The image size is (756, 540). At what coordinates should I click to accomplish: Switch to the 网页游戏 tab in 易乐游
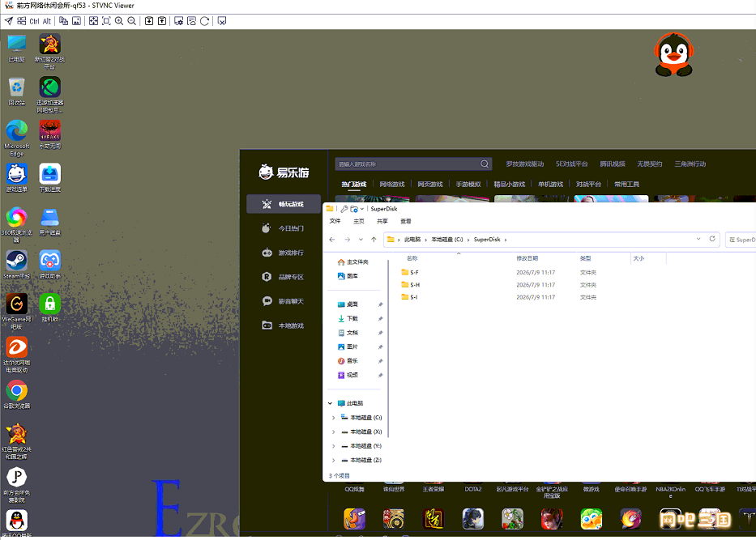click(430, 184)
